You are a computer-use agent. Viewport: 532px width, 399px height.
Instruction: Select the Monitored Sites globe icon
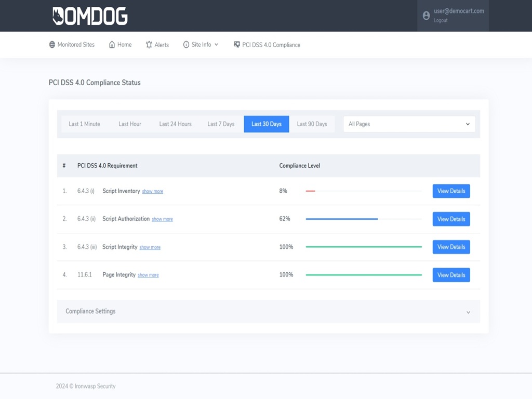pos(50,45)
